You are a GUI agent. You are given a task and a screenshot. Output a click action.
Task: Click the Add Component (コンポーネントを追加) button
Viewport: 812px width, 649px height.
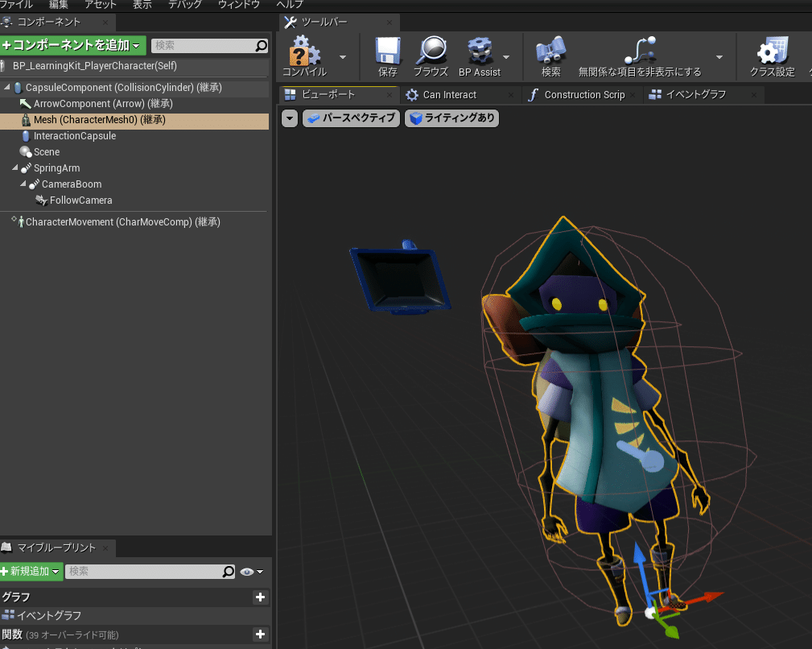[73, 46]
